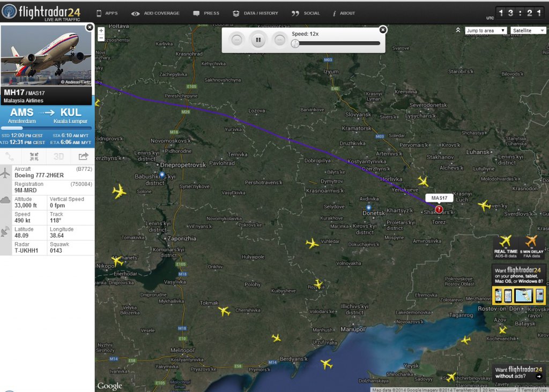Image resolution: width=549 pixels, height=392 pixels.
Task: Click the T-UKHH1 radar value
Action: [x=26, y=251]
